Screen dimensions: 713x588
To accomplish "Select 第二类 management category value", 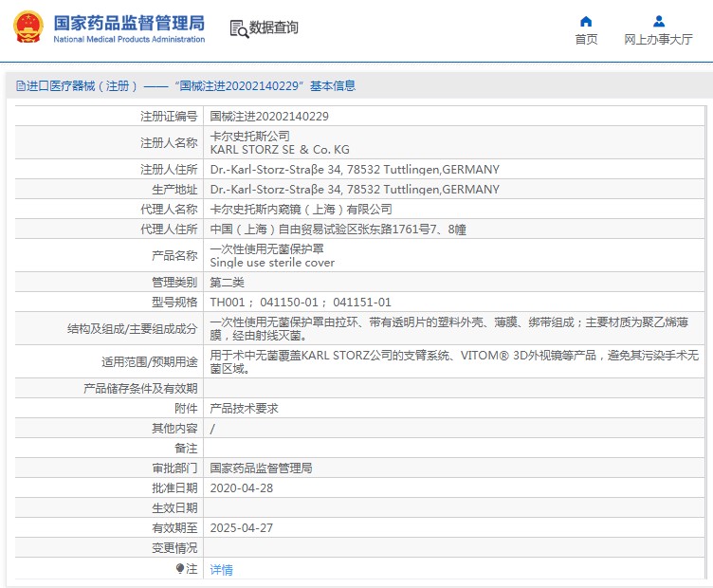I will pyautogui.click(x=227, y=283).
